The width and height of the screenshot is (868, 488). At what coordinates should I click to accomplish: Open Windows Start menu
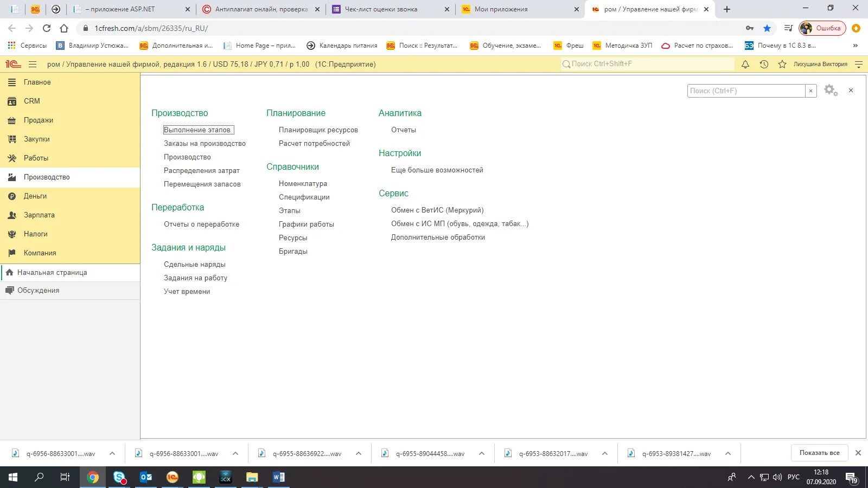[x=13, y=477]
